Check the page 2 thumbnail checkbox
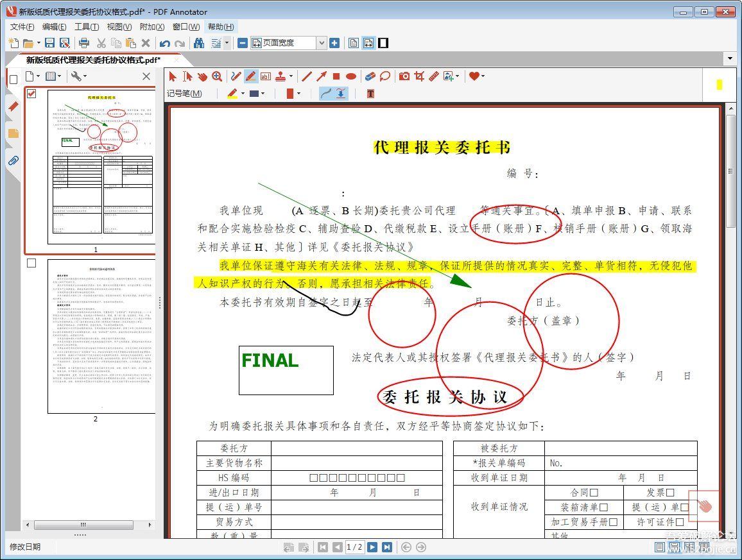 pos(31,262)
